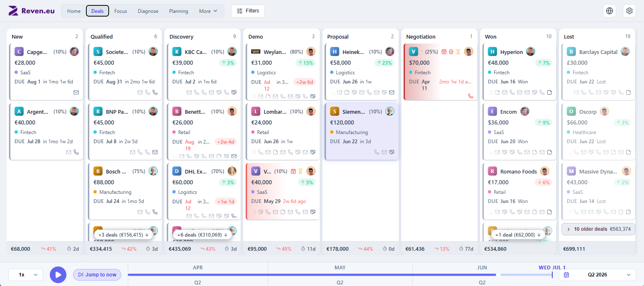Click the 6% decline badge on Romano Foods card

pos(543,182)
